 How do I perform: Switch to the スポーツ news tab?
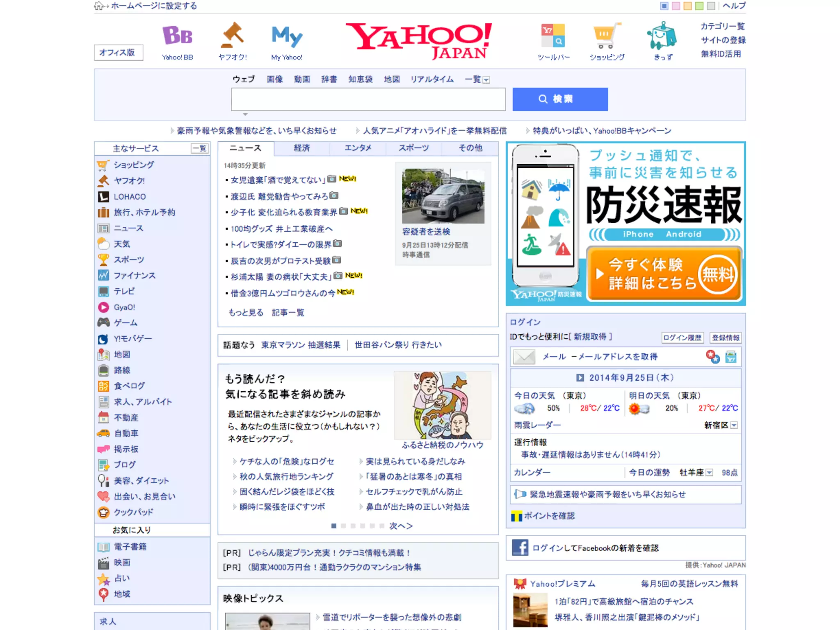413,148
